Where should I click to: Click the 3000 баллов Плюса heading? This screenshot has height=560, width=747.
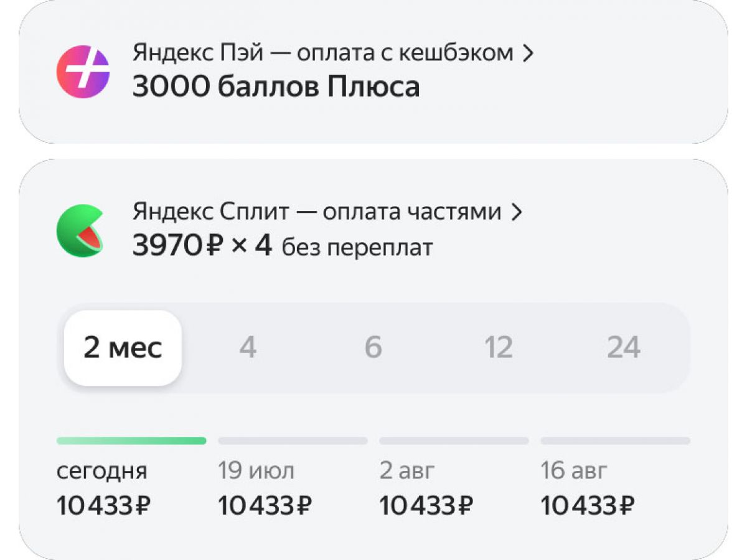coord(276,87)
